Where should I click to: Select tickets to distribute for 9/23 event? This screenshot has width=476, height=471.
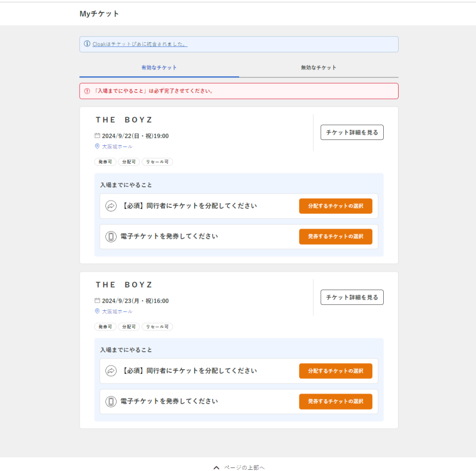[x=336, y=371]
